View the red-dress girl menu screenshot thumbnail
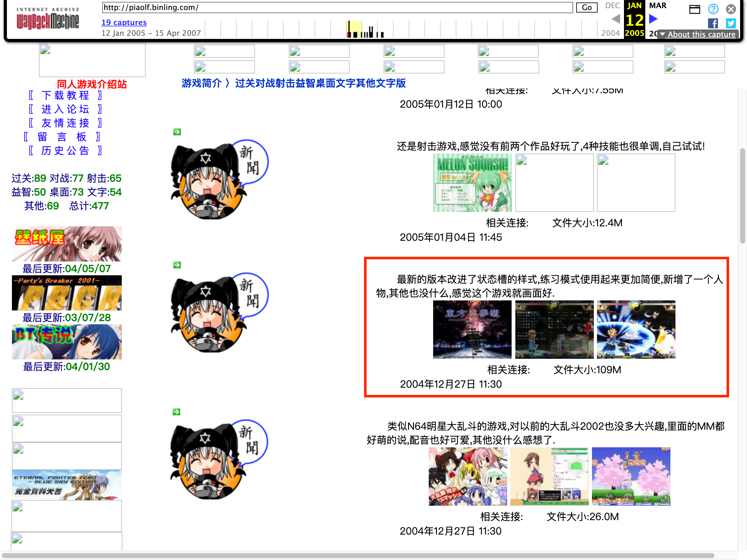The image size is (747, 560). (550, 477)
